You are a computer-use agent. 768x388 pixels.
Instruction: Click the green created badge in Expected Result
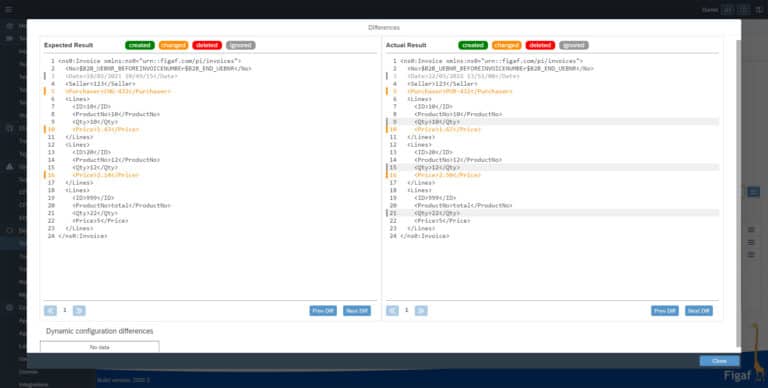coord(140,45)
